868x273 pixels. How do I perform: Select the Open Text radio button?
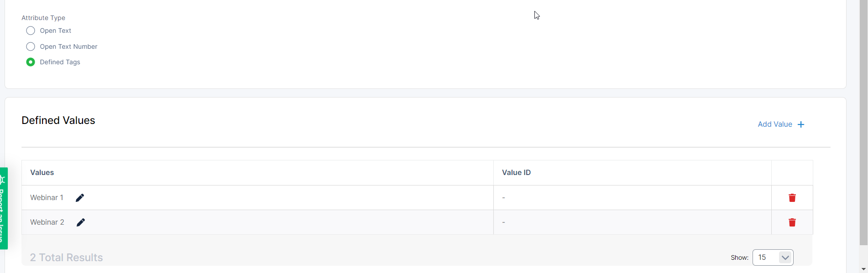pos(31,31)
